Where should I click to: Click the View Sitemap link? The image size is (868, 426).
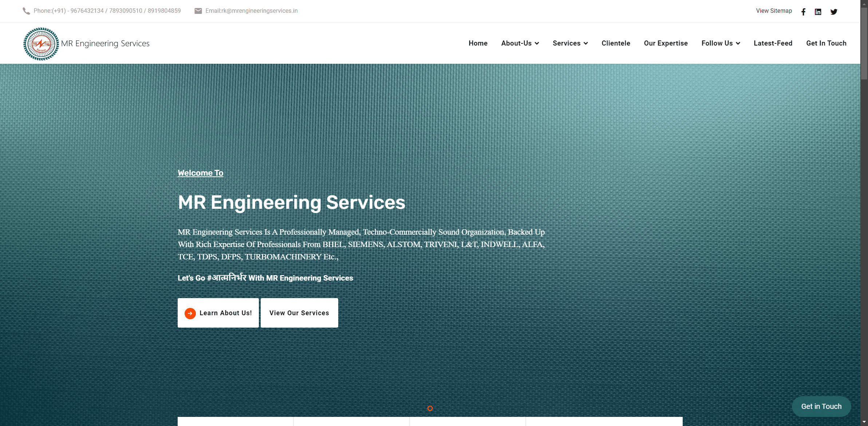tap(774, 11)
